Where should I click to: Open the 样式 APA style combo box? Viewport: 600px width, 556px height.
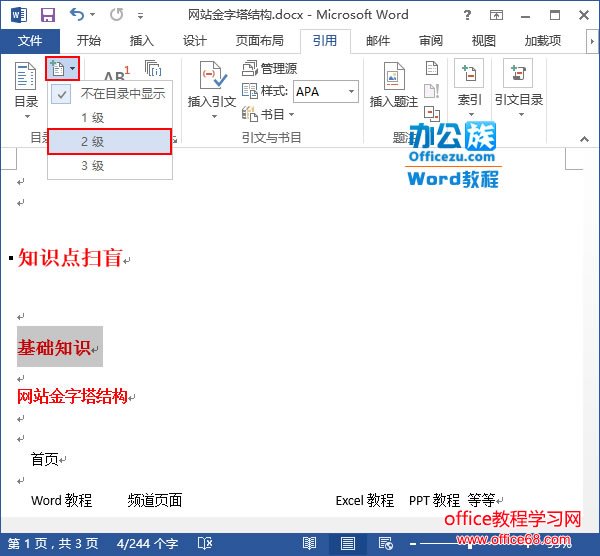326,91
